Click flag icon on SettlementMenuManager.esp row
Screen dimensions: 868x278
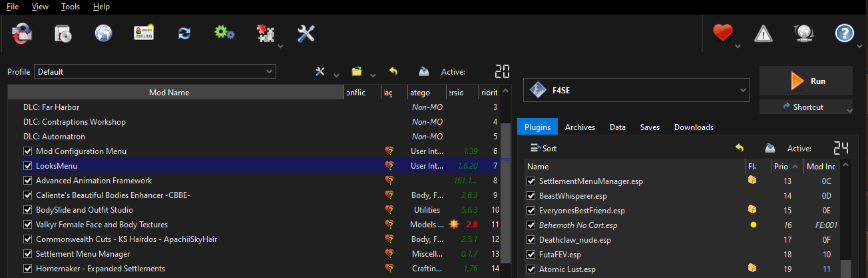click(x=752, y=181)
